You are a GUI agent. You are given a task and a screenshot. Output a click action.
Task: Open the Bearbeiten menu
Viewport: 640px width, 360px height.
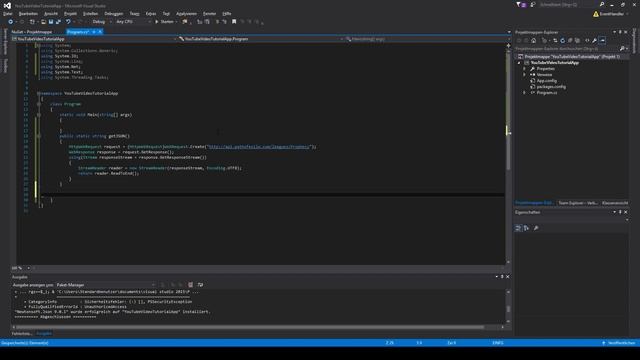click(28, 13)
